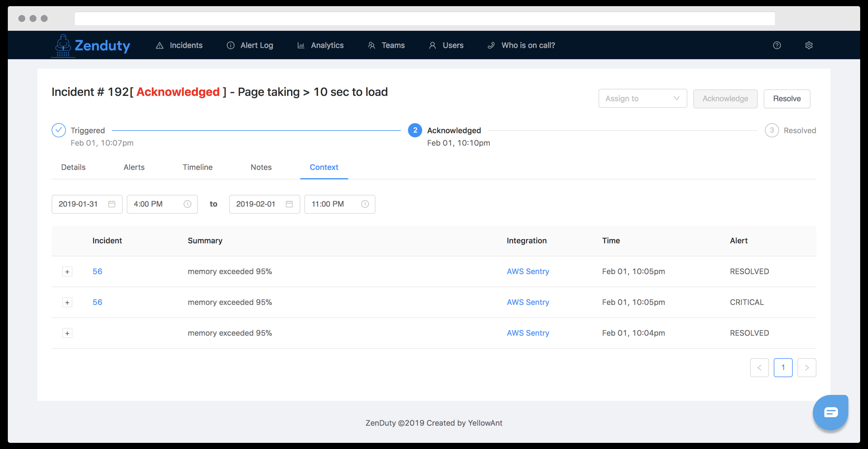Open the end date calendar icon
Image resolution: width=868 pixels, height=449 pixels.
click(x=289, y=204)
